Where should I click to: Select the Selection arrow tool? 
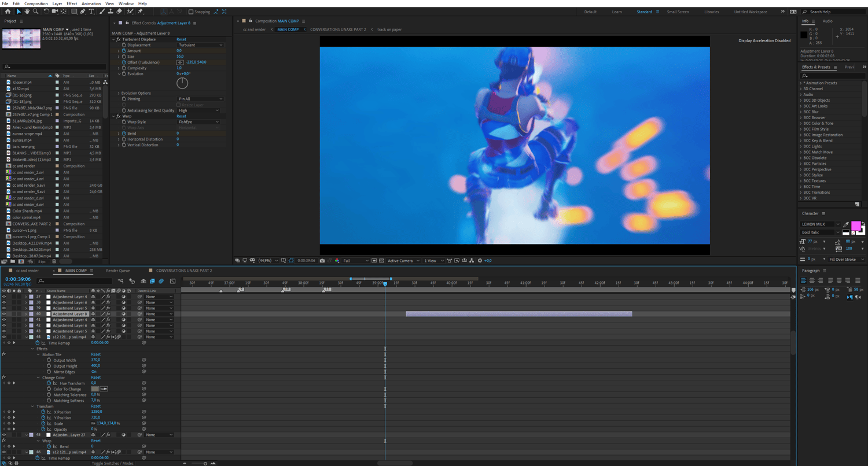[19, 12]
